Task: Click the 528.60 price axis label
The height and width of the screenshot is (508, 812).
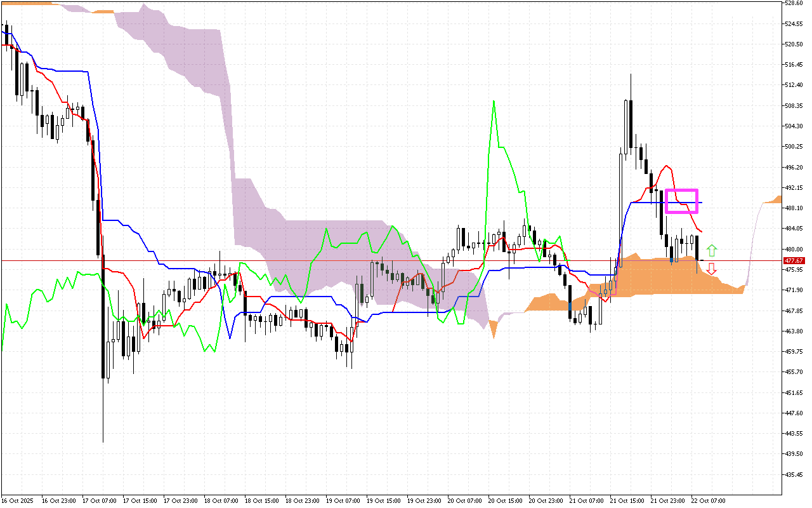Action: (x=794, y=3)
